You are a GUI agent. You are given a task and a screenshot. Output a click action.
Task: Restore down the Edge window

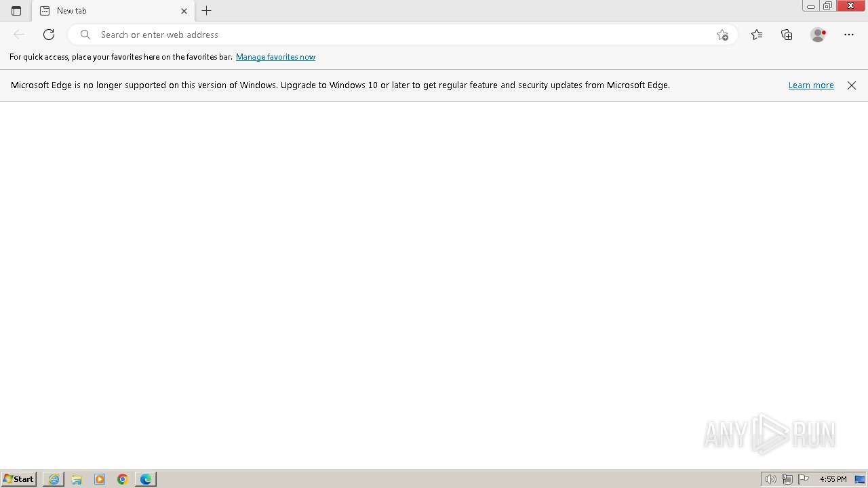click(827, 6)
